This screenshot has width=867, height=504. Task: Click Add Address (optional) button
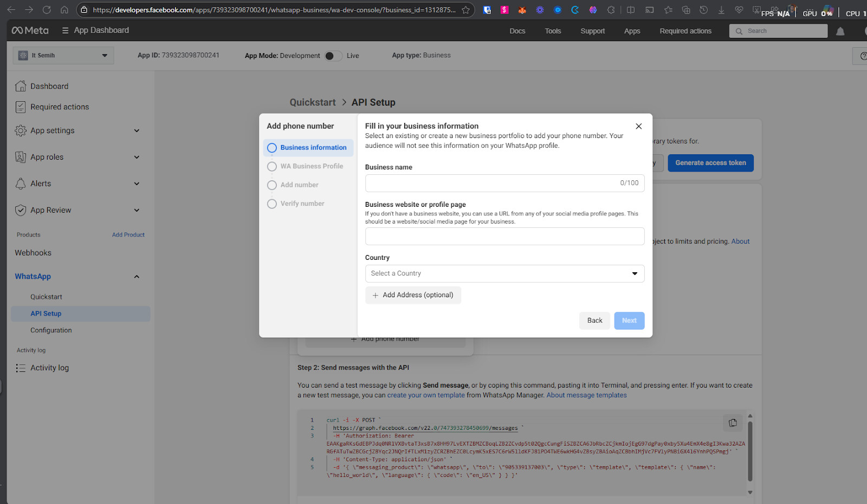[x=413, y=295]
